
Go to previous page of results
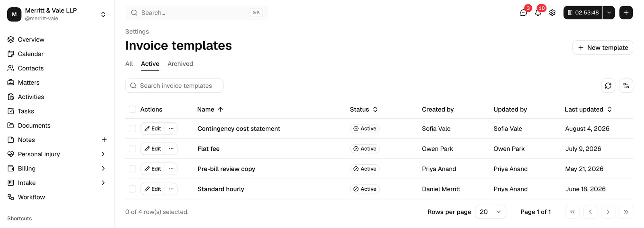point(590,212)
